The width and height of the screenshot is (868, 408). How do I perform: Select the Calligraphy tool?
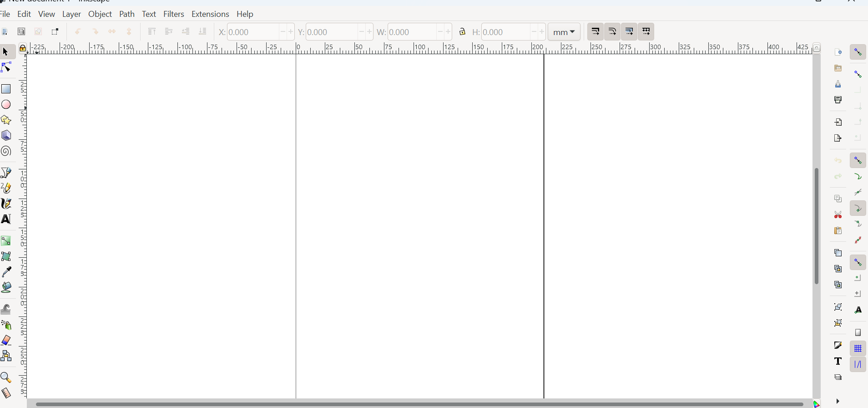click(6, 204)
